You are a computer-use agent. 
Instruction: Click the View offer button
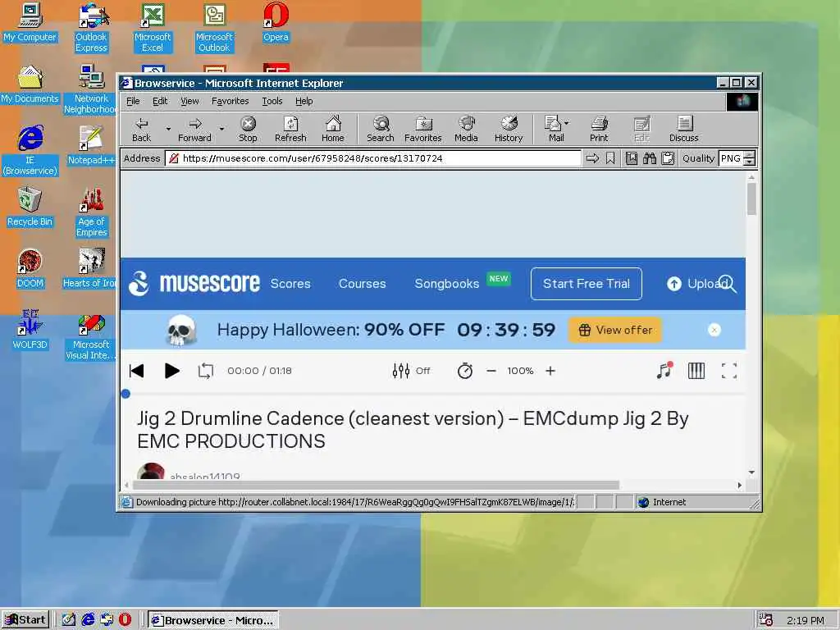[615, 330]
